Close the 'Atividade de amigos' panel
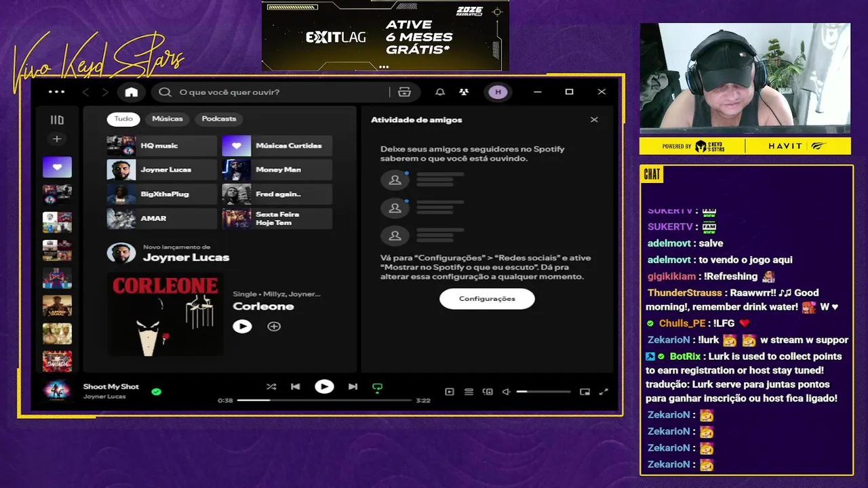Screen dimensions: 868x488 click(x=594, y=120)
